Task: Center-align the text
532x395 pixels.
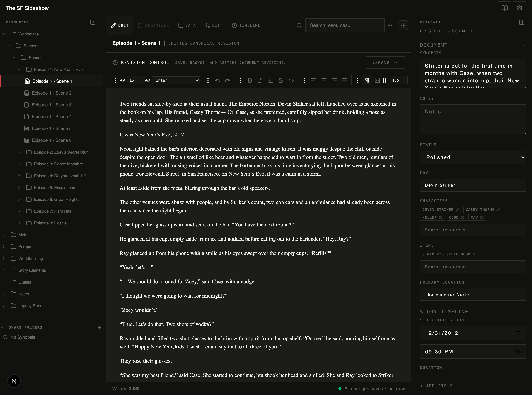Action: point(324,80)
